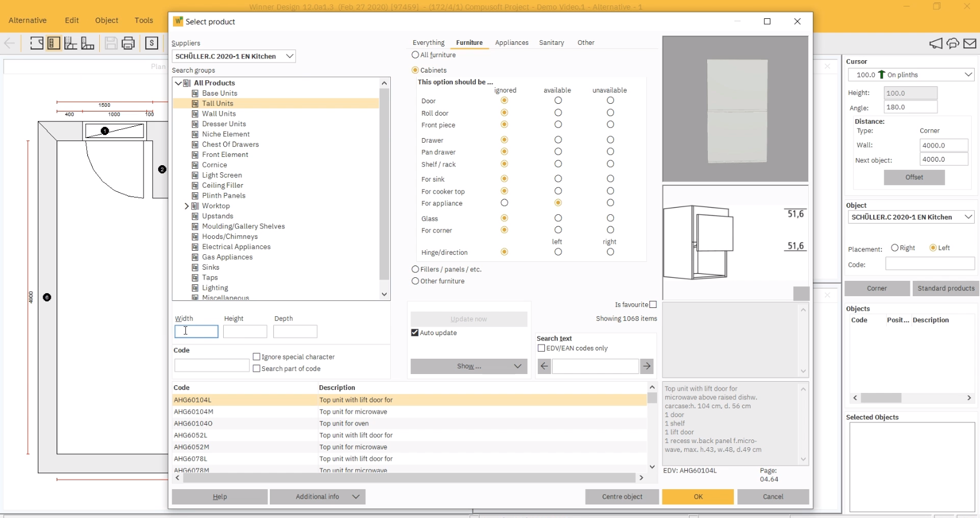This screenshot has width=980, height=518.
Task: Click the Tall Units catalog icon
Action: 195,103
